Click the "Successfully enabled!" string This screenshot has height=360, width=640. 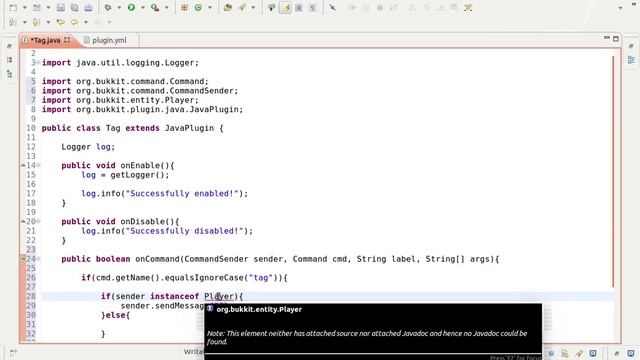click(182, 193)
